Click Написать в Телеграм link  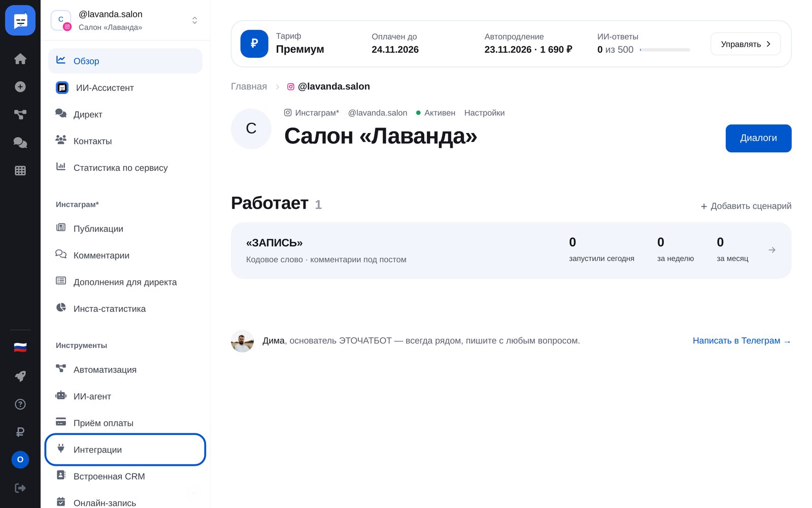pyautogui.click(x=742, y=341)
